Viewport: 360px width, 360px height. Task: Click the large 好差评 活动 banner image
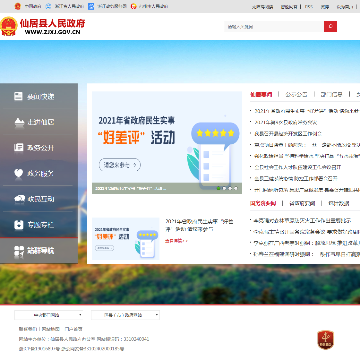[x=167, y=143]
